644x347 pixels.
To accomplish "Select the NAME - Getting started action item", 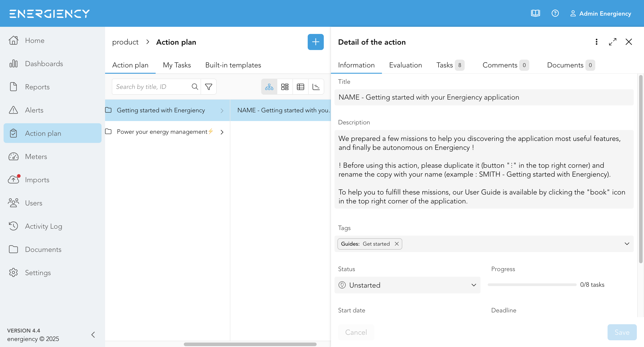I will coord(280,110).
